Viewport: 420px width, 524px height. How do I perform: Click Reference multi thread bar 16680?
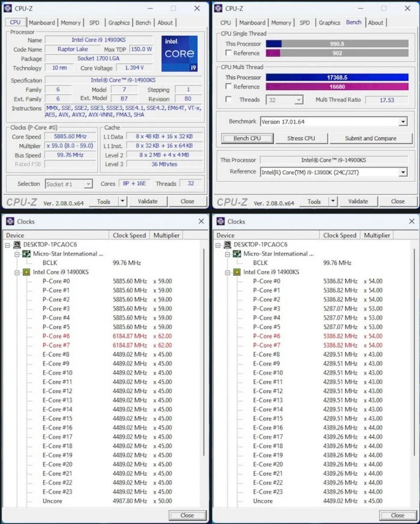(337, 87)
